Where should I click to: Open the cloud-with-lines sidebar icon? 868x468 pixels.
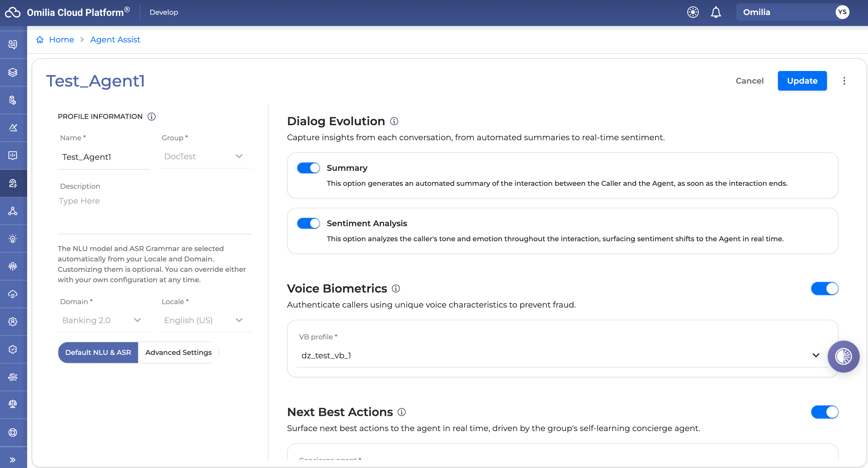(13, 294)
